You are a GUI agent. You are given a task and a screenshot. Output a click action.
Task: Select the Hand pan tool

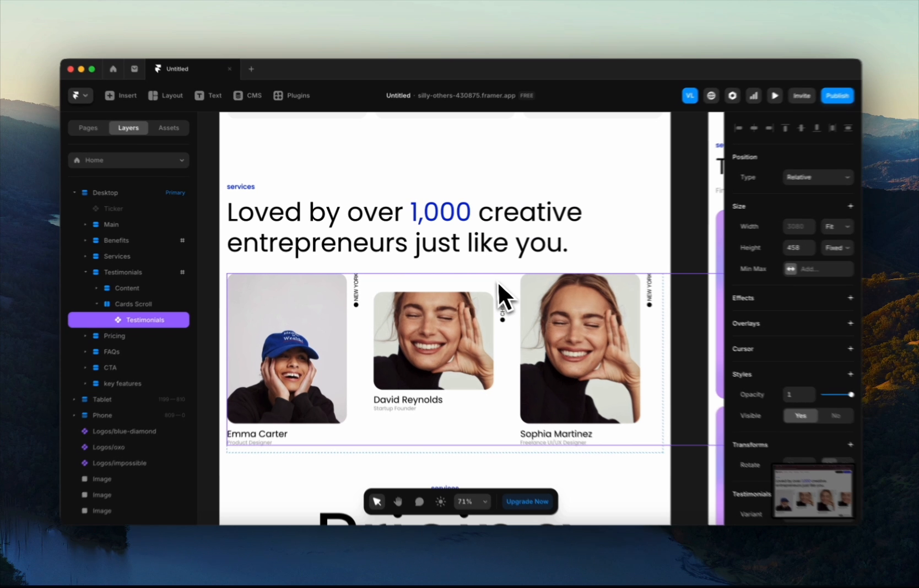tap(398, 501)
